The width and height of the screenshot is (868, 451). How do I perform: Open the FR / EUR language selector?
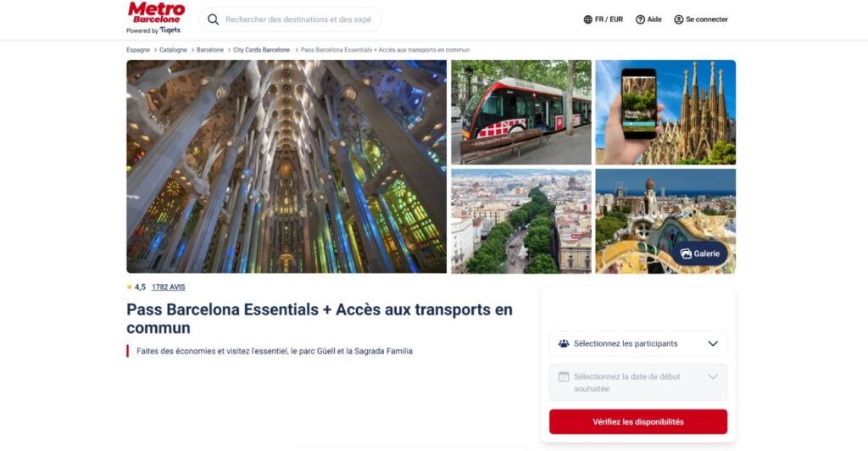pos(604,19)
